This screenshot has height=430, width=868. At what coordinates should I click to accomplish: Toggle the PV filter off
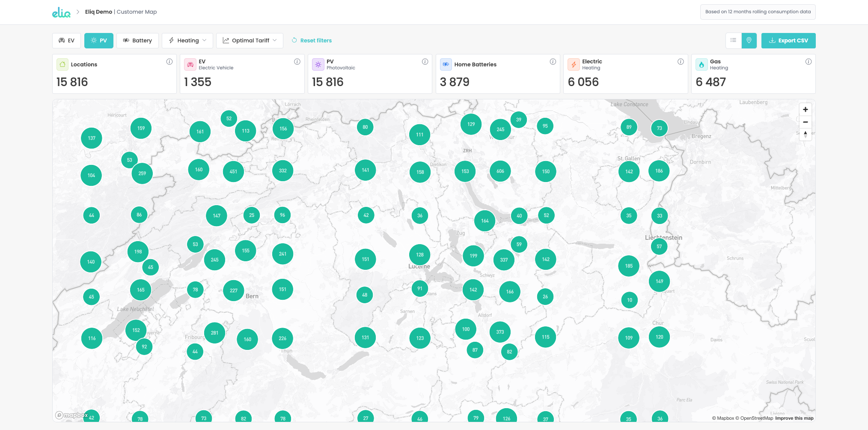tap(99, 41)
